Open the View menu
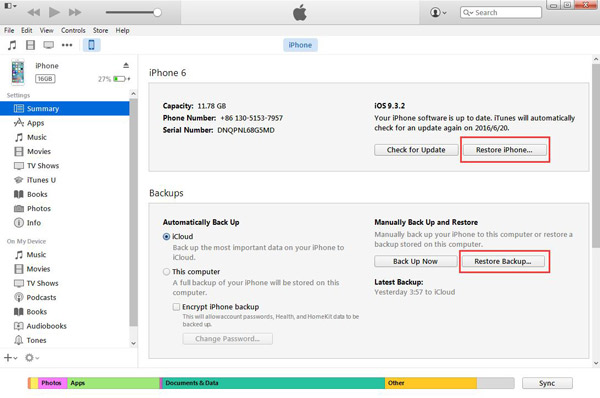The height and width of the screenshot is (398, 600). (47, 30)
